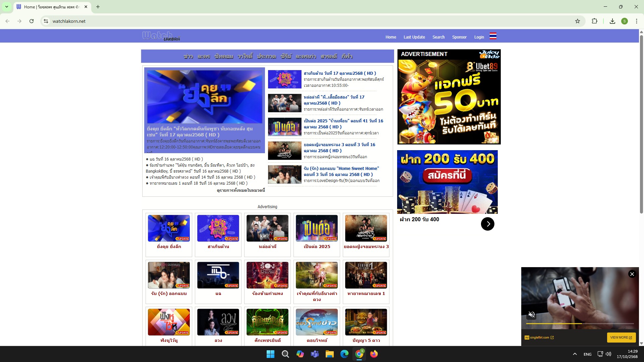Viewport: 644px width, 362px height.
Task: Open the tab search dropdown arrow
Action: pyautogui.click(x=6, y=7)
